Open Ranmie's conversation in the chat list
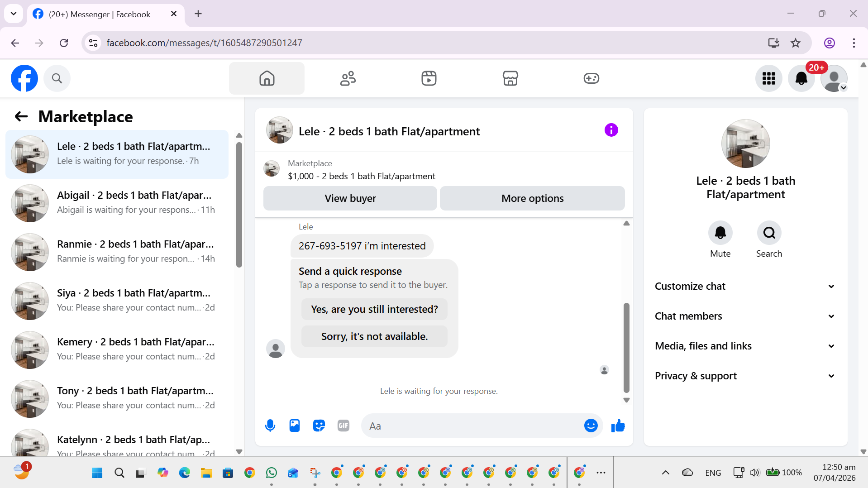Screen dimensions: 868x488 click(x=117, y=252)
